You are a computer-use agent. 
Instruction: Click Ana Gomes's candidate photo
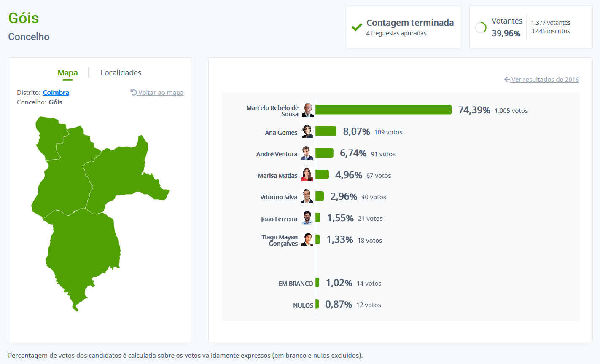(x=307, y=131)
